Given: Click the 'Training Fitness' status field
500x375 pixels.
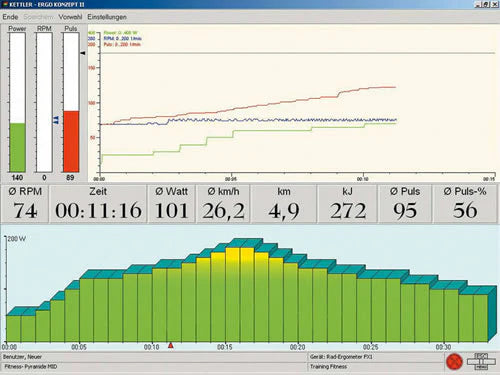Looking at the screenshot, I should (x=375, y=366).
